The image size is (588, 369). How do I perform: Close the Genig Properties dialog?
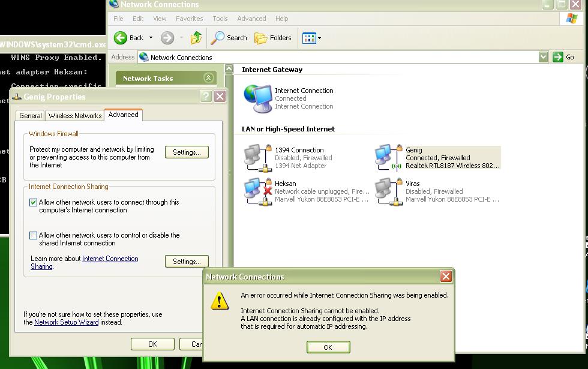pyautogui.click(x=220, y=97)
